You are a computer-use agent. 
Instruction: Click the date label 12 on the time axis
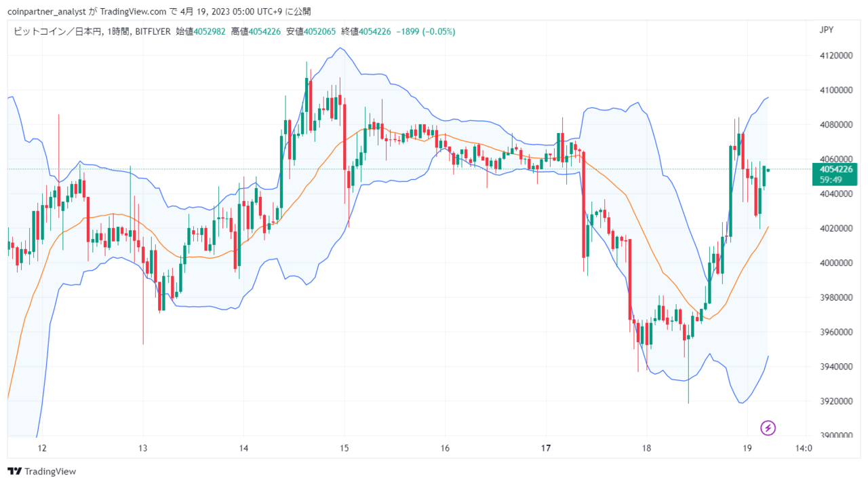click(x=42, y=448)
